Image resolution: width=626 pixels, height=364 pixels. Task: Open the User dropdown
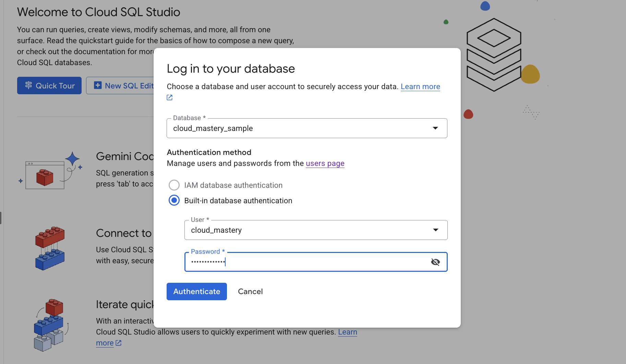[316, 230]
